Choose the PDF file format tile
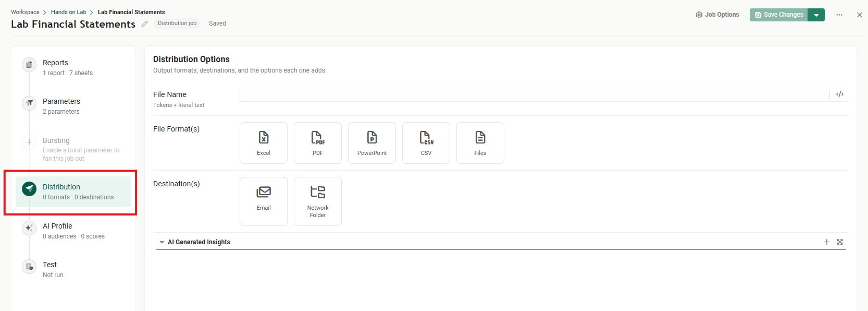This screenshot has height=311, width=868. pyautogui.click(x=318, y=143)
